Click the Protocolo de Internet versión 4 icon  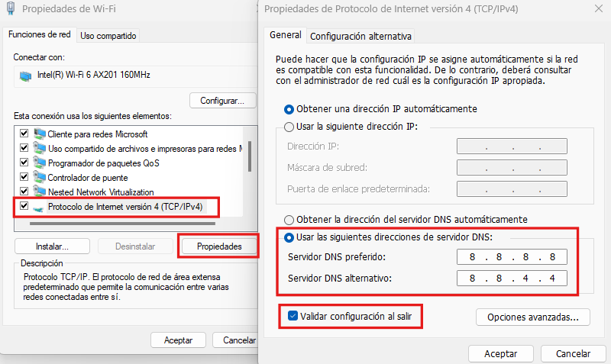tap(39, 207)
